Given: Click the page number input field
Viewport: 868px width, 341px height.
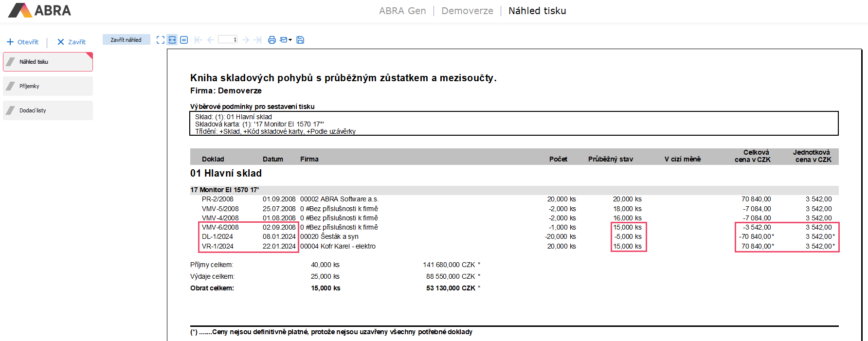Looking at the screenshot, I should coord(228,39).
